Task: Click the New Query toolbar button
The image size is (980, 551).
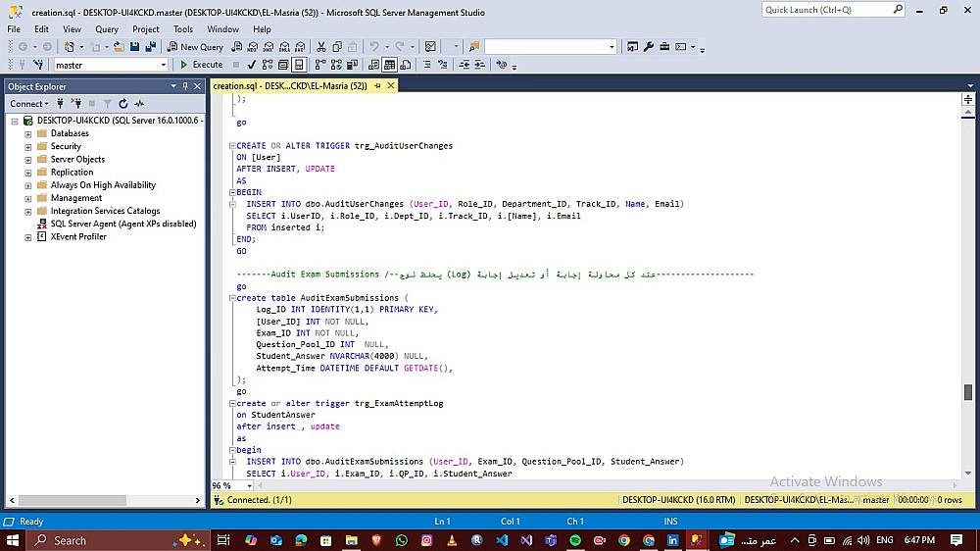Action: tap(196, 46)
